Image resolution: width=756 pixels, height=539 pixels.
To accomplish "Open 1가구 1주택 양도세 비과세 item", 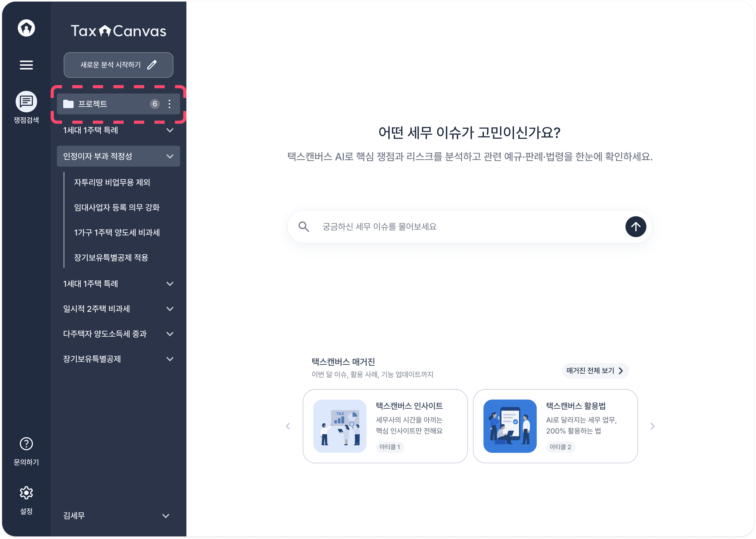I will click(x=117, y=232).
